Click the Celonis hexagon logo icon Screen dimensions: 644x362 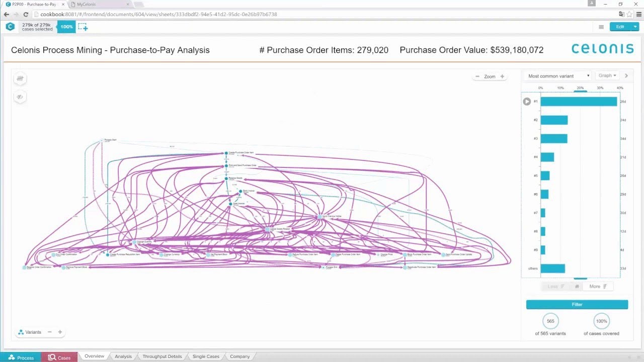point(10,27)
